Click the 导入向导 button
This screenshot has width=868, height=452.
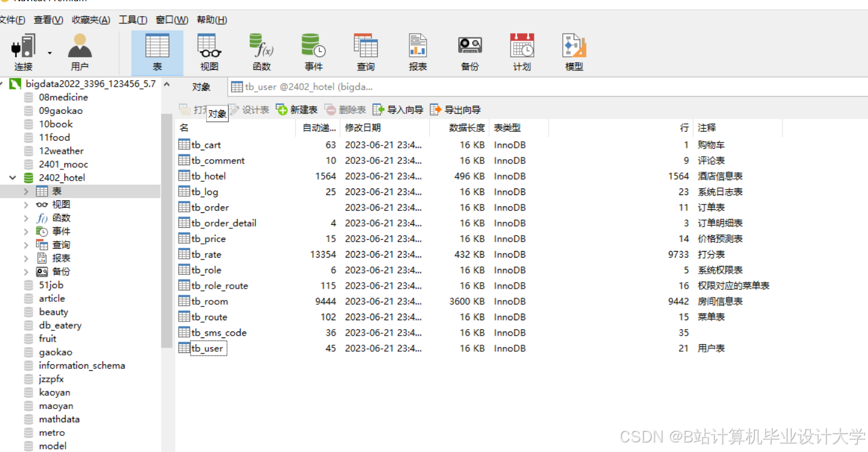[398, 110]
